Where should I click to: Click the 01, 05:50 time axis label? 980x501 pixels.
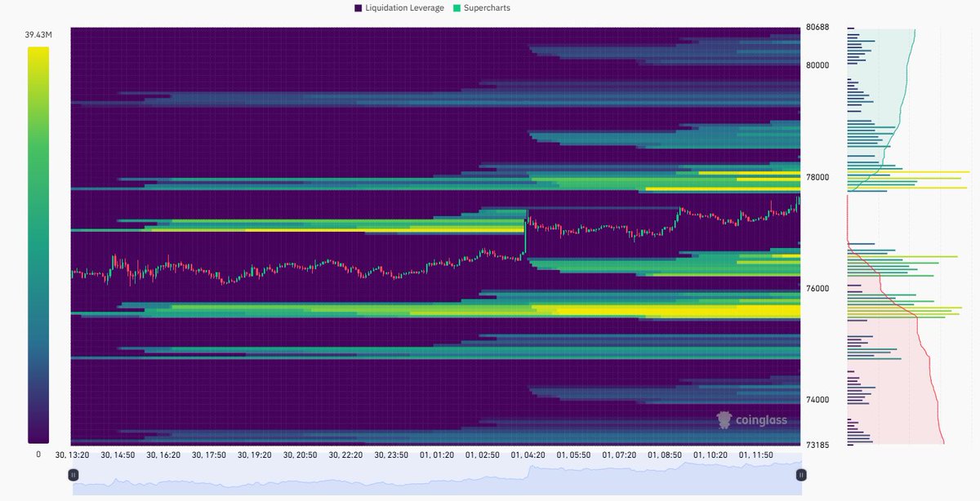click(x=574, y=454)
